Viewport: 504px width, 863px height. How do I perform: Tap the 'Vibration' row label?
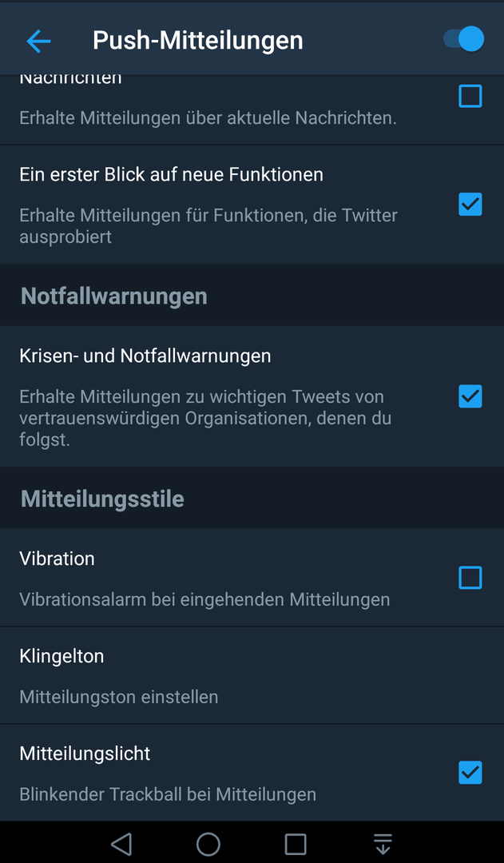pyautogui.click(x=58, y=559)
